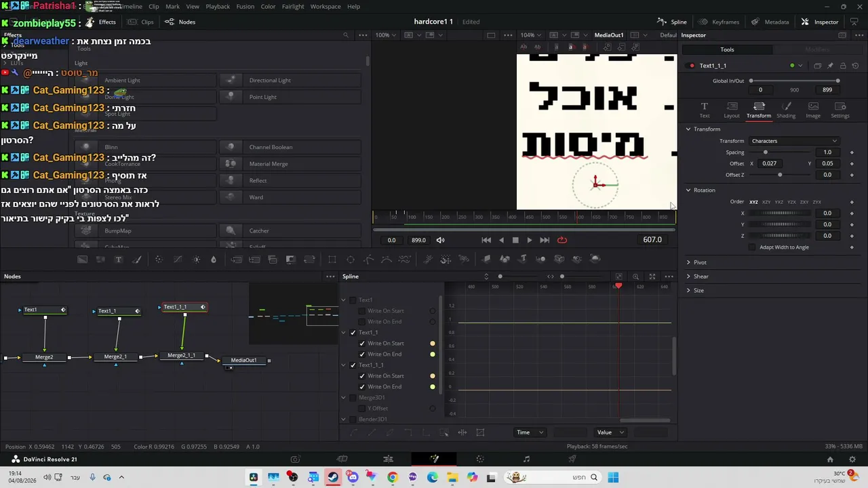Expand the Pivot section
The width and height of the screenshot is (868, 488).
(x=688, y=263)
